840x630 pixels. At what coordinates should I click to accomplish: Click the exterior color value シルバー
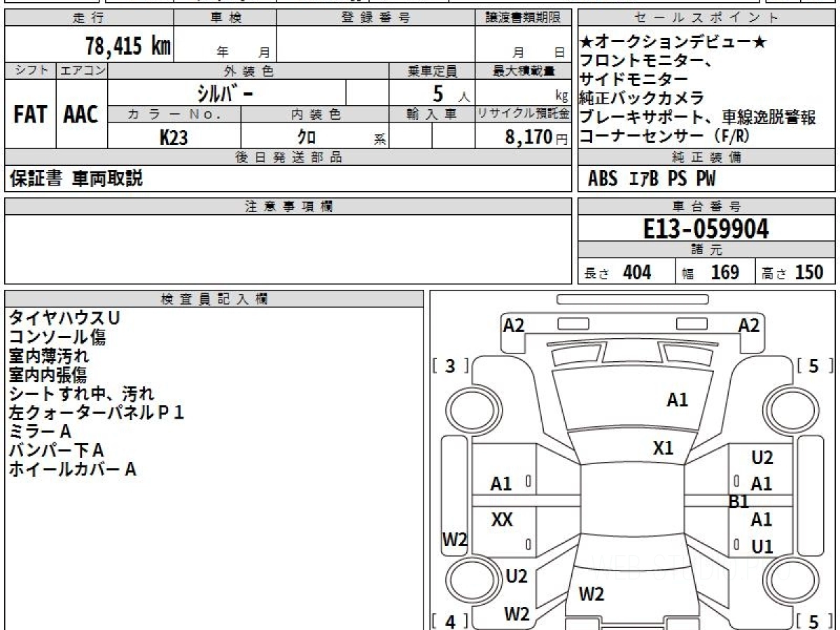(x=225, y=92)
